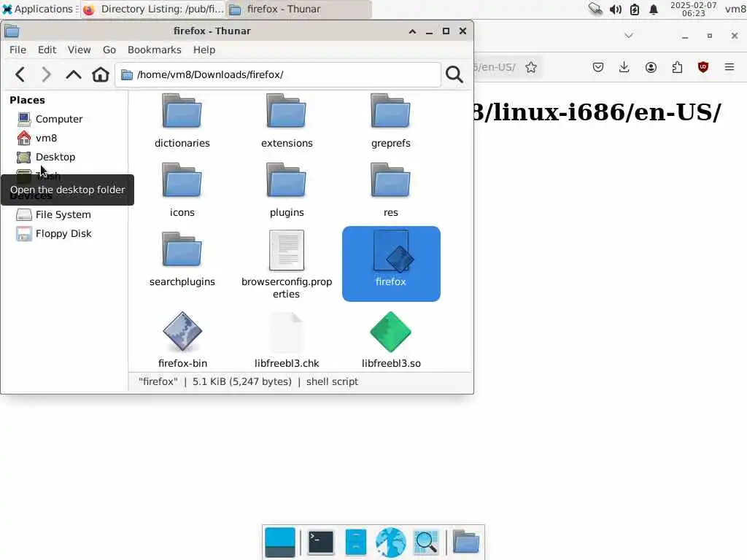The width and height of the screenshot is (747, 560).
Task: Click the battery power tray icon
Action: tap(635, 9)
